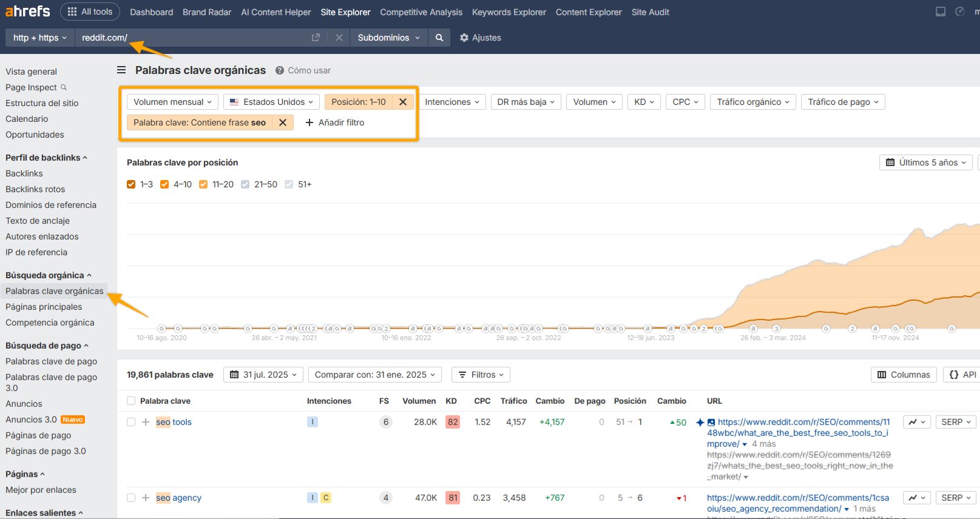Open the All tools grid menu
980x519 pixels.
click(90, 12)
